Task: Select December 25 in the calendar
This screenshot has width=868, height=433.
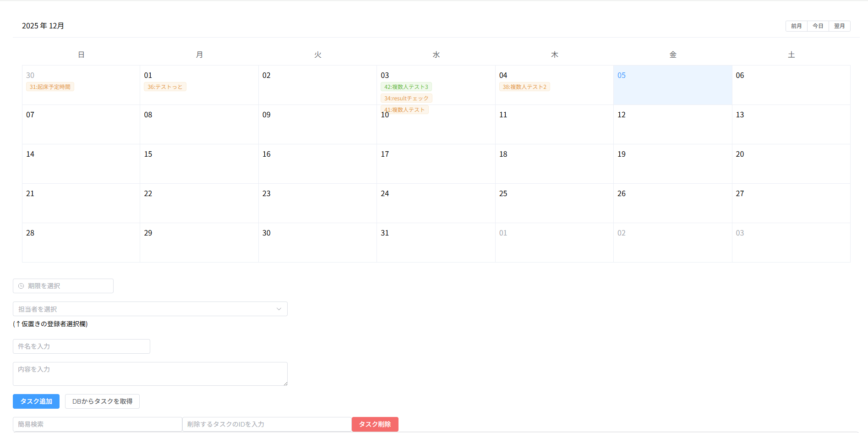Action: pos(554,203)
